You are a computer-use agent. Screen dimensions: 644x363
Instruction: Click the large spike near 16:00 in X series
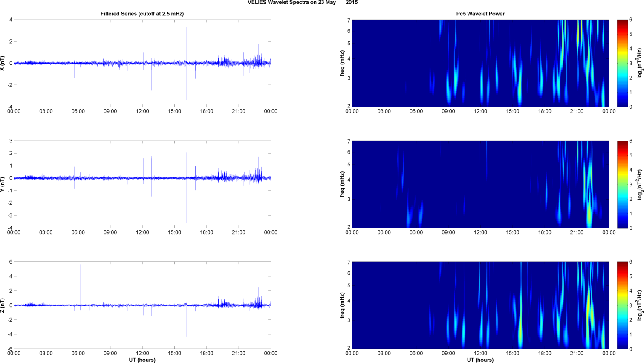click(x=186, y=63)
